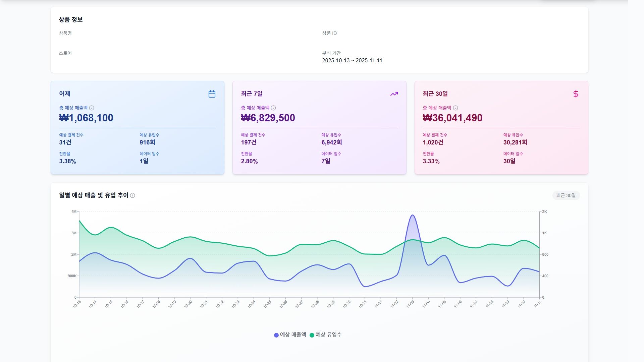Hide the green 예상 유입수 series via legend
644x362 pixels.
[328, 334]
